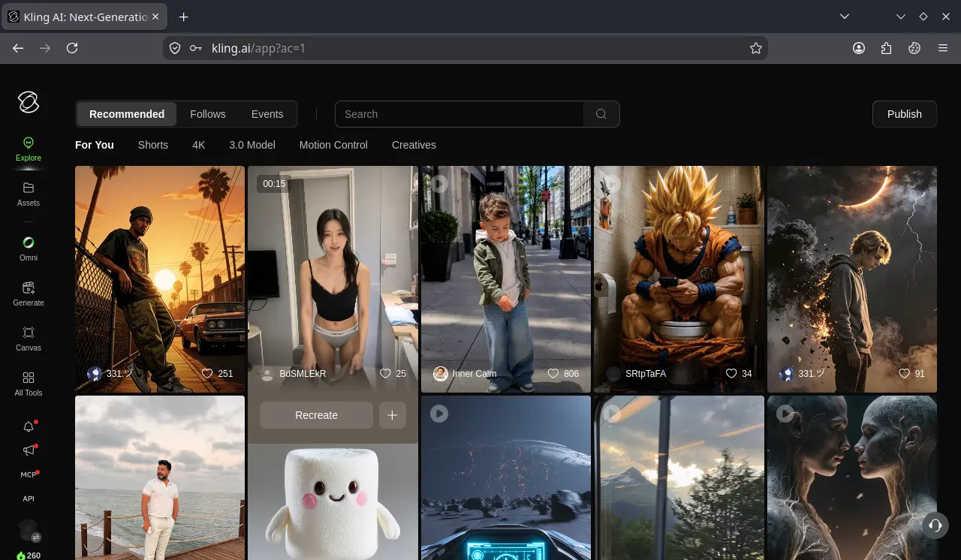Open API entry in sidebar
This screenshot has height=560, width=961.
point(29,498)
